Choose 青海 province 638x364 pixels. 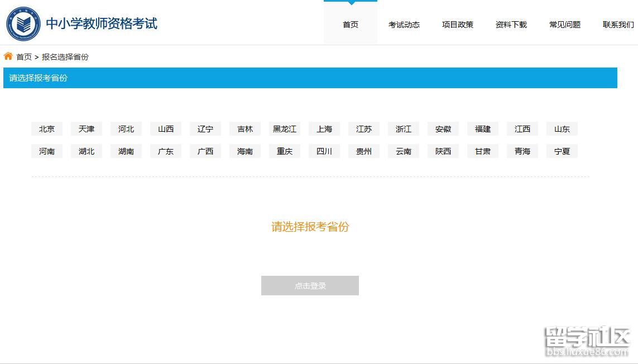click(522, 150)
